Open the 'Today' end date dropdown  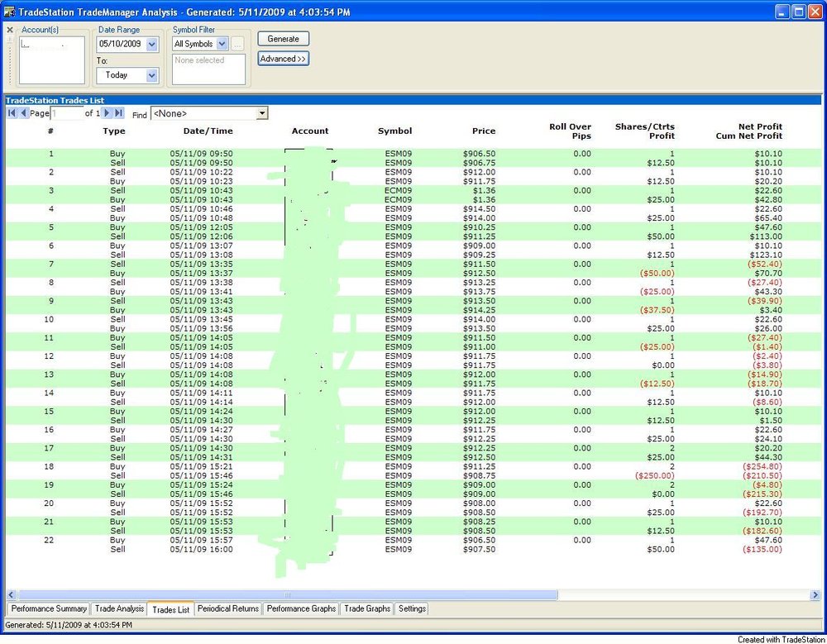click(x=152, y=75)
